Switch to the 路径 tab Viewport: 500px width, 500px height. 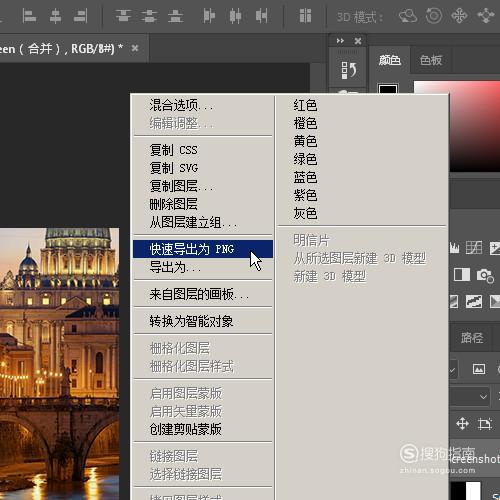coord(472,338)
